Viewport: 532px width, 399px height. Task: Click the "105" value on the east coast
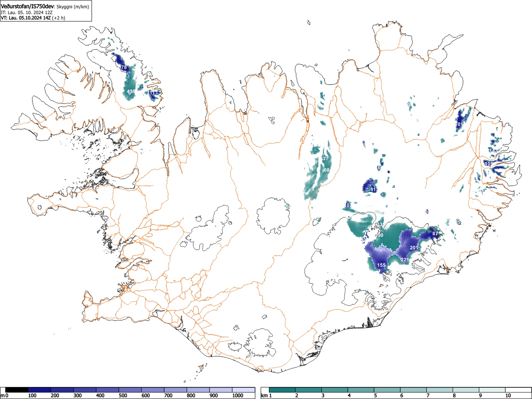[x=488, y=164]
